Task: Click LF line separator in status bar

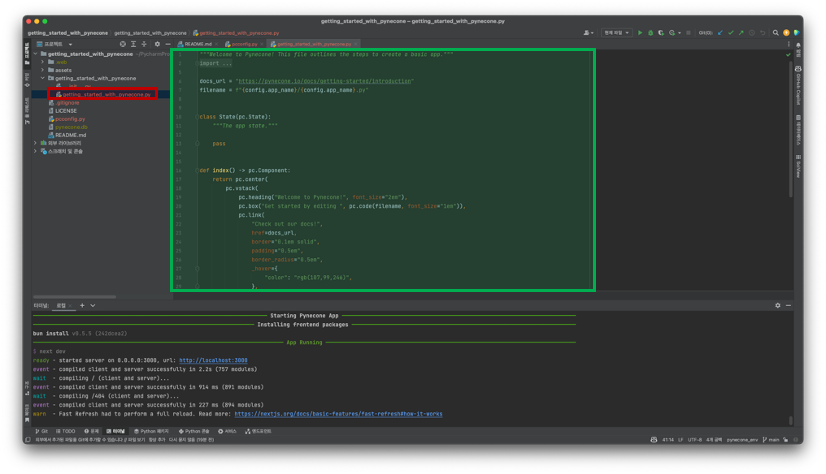Action: [x=681, y=440]
